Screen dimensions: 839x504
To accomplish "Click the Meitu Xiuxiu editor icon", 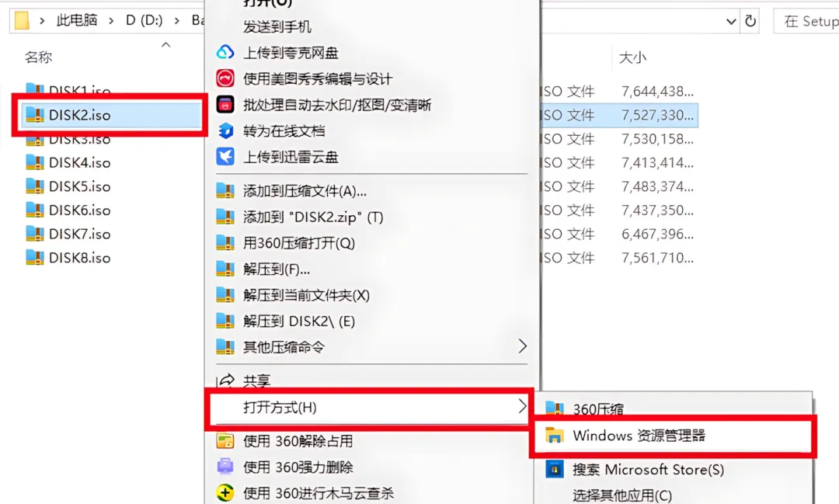I will coord(225,78).
